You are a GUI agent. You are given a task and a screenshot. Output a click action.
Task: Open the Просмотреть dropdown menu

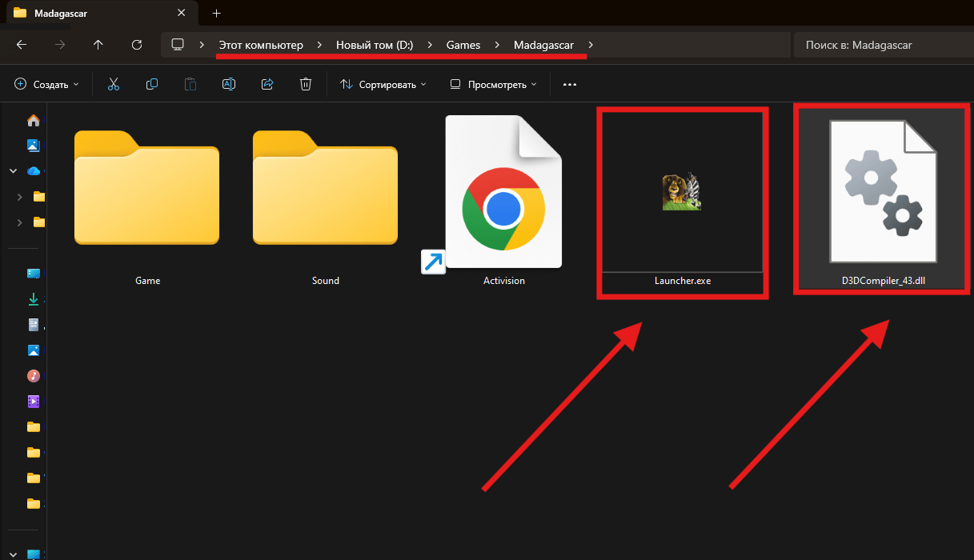coord(493,84)
